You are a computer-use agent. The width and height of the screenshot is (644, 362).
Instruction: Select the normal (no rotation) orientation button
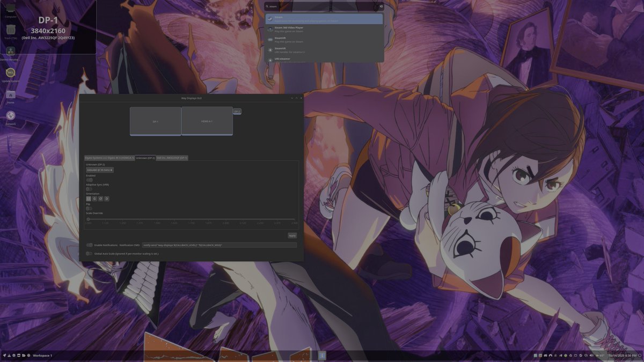[x=89, y=198]
